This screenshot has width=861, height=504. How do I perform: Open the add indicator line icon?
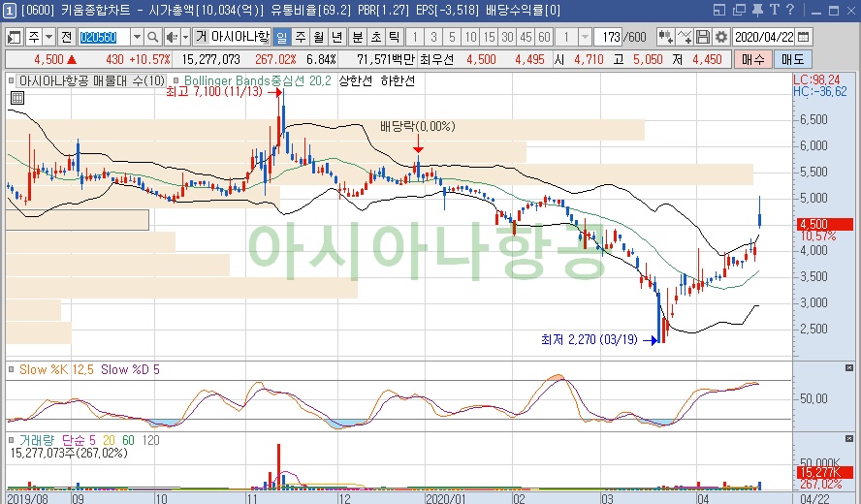[685, 38]
